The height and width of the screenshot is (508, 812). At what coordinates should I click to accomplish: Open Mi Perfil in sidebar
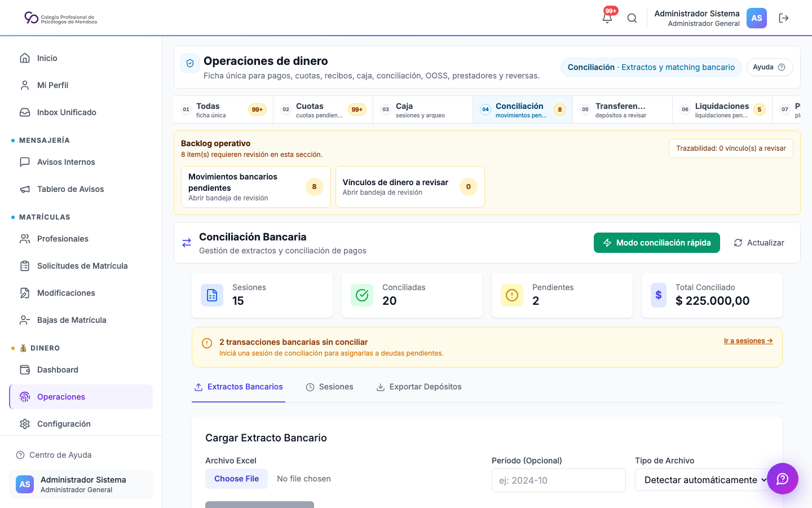pos(81,85)
